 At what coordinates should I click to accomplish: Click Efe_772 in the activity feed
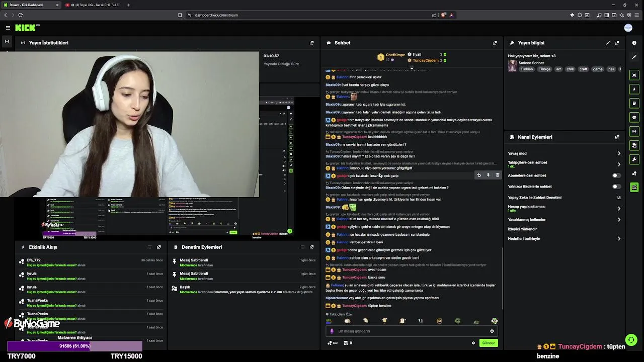tap(34, 260)
